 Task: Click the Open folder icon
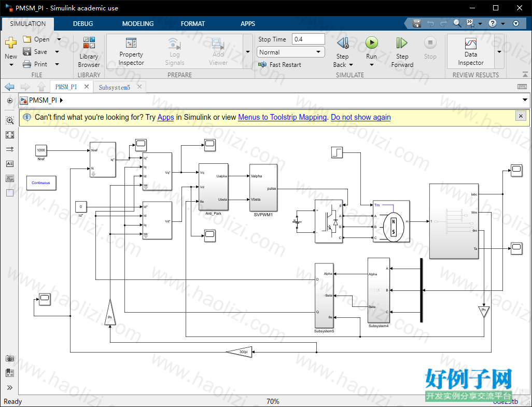pos(27,39)
